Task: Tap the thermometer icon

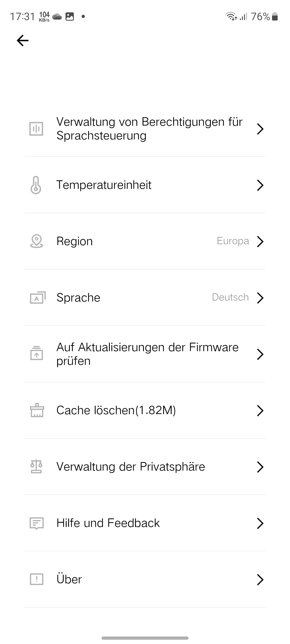Action: click(x=36, y=185)
